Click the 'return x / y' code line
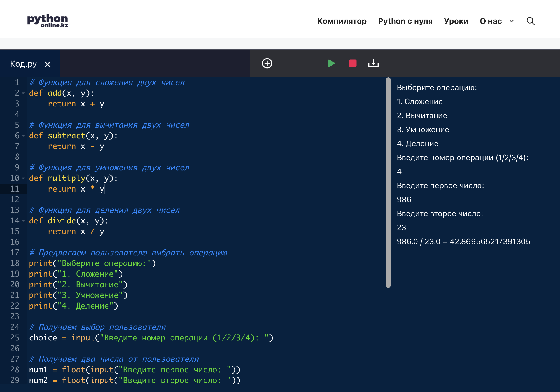This screenshot has height=392, width=560. point(76,231)
